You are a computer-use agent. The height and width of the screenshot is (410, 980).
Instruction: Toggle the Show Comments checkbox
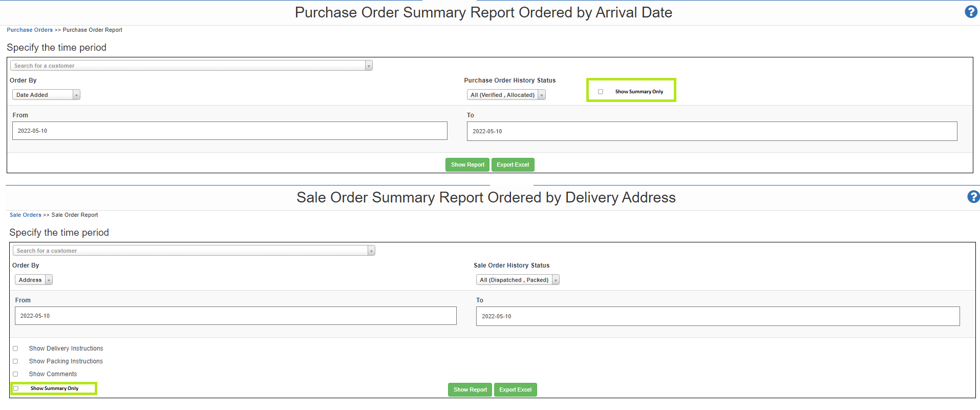tap(15, 374)
